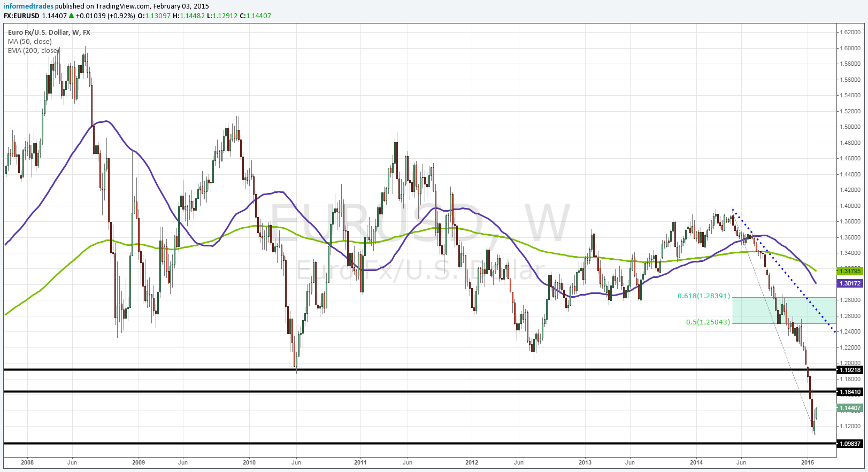Select the low value L:1.12912
The image size is (868, 472).
pos(222,16)
